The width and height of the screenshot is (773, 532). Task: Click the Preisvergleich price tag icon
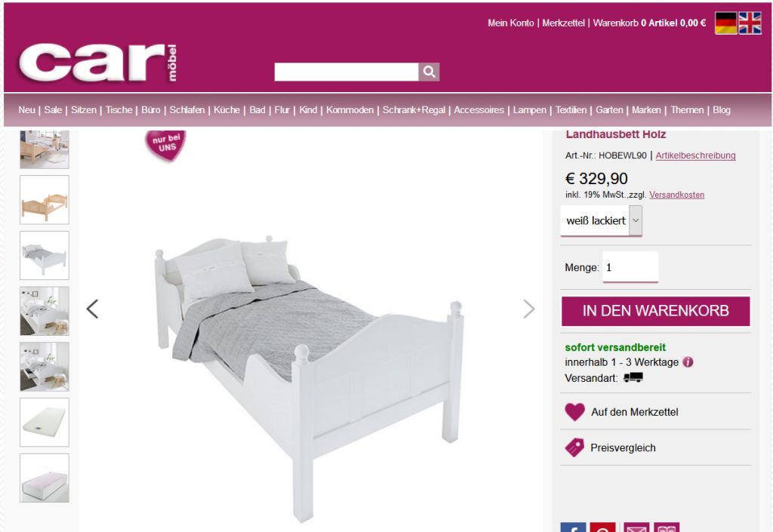(574, 447)
